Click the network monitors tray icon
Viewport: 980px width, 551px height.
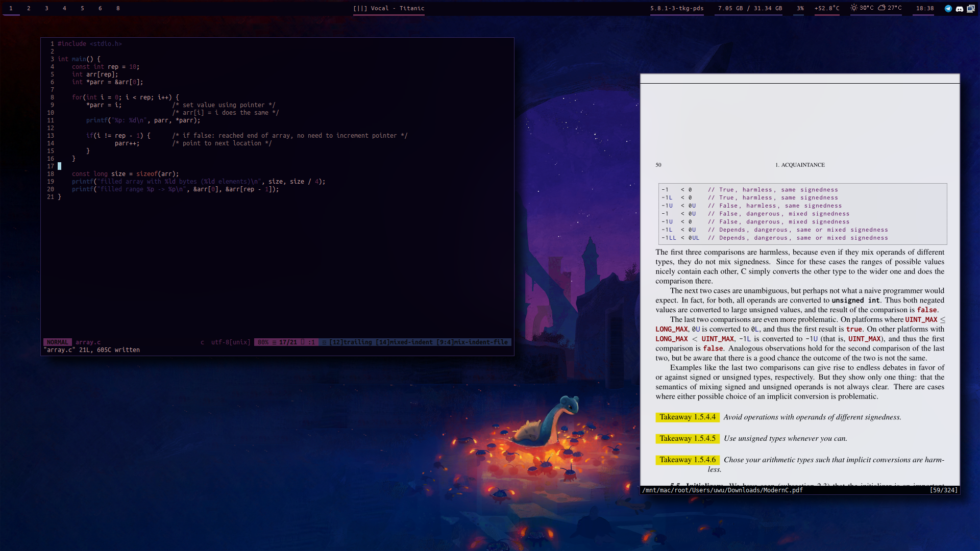[x=971, y=8]
